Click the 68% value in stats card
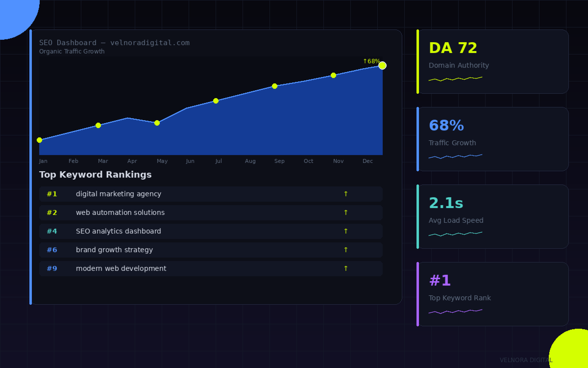Viewport: 588px width, 368px height. [446, 126]
